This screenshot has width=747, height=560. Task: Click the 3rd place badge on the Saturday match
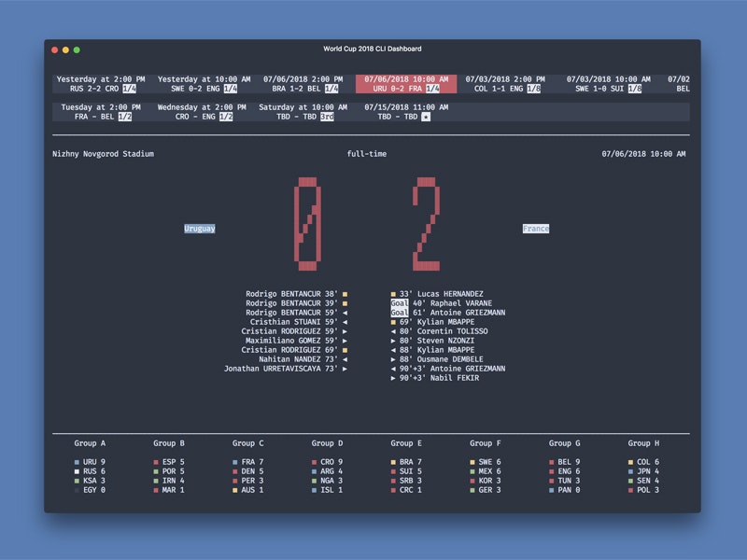click(x=326, y=119)
